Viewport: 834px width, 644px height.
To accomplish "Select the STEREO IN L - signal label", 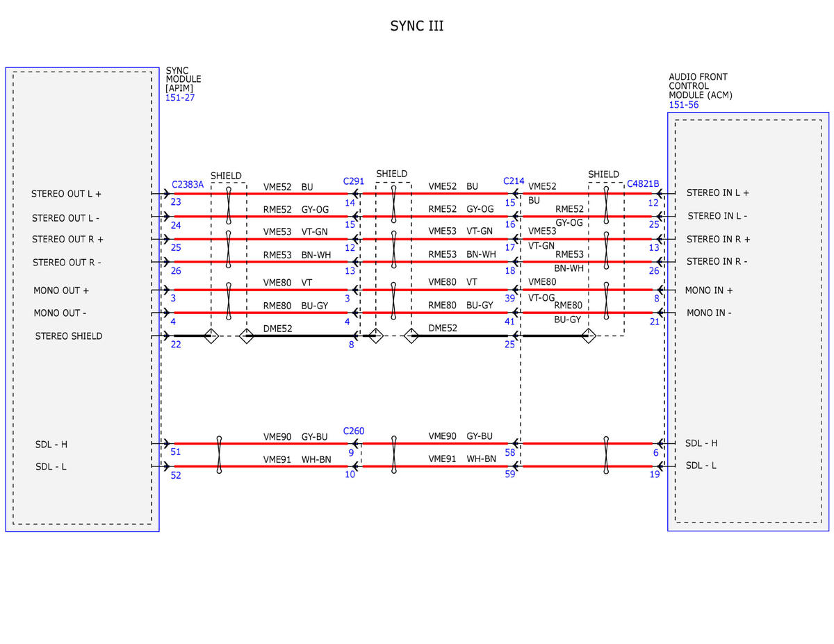I will pyautogui.click(x=718, y=216).
